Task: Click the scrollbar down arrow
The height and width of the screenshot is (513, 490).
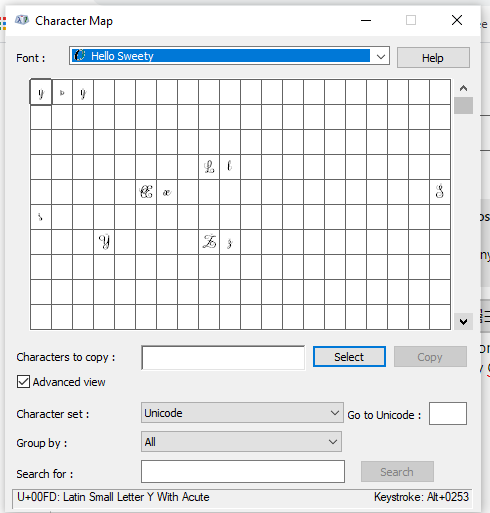Action: (x=463, y=322)
